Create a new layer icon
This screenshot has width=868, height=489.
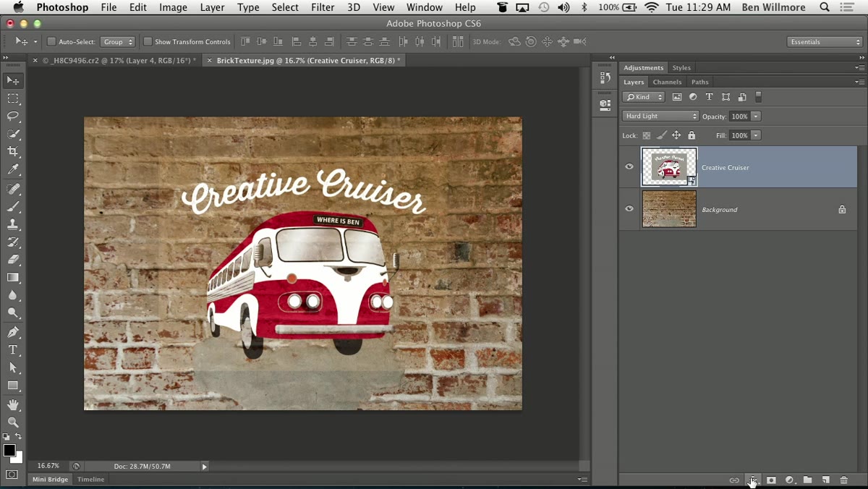point(825,480)
